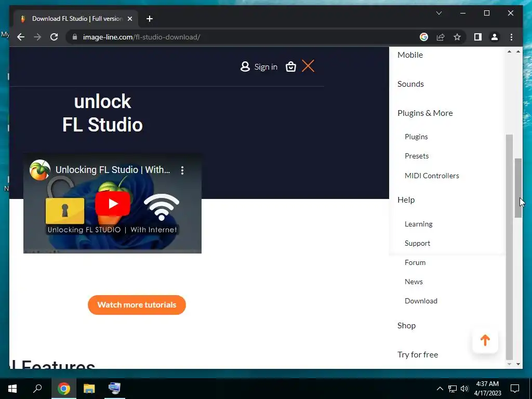Click the browser forward arrow
This screenshot has height=399, width=532.
(x=37, y=37)
